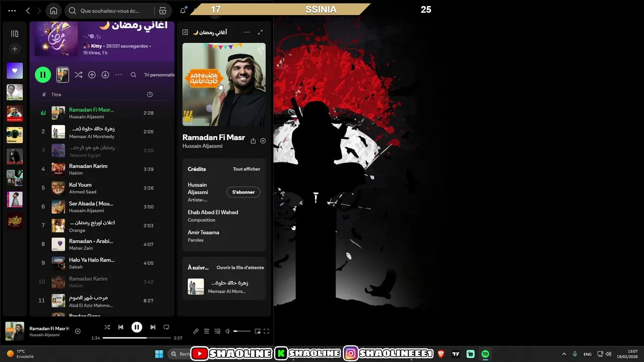Toggle repeat mode
644x362 pixels.
tap(167, 327)
